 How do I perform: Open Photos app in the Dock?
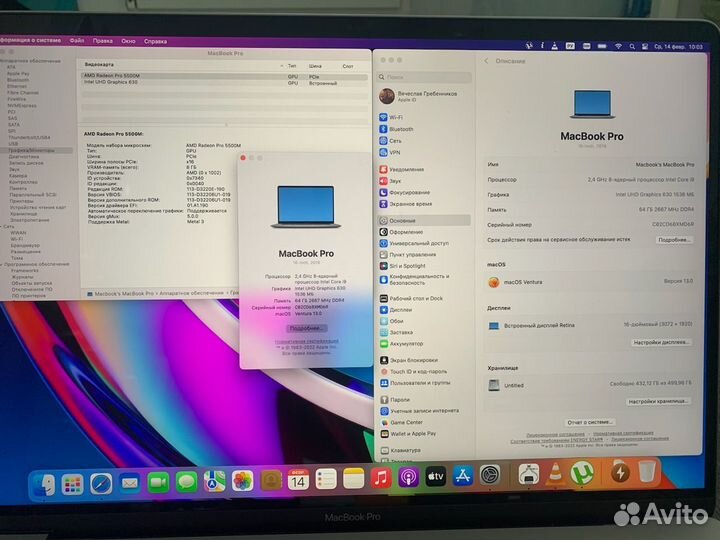point(242,481)
